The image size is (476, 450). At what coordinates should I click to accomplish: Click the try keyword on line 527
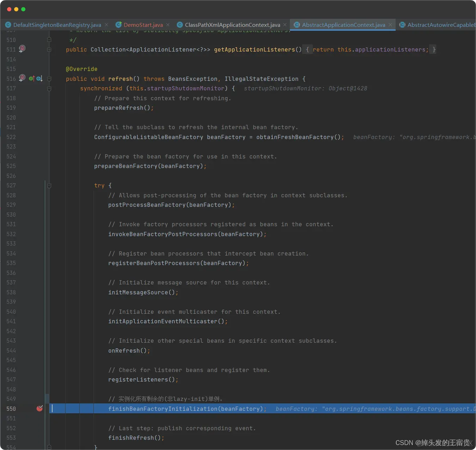tap(99, 186)
